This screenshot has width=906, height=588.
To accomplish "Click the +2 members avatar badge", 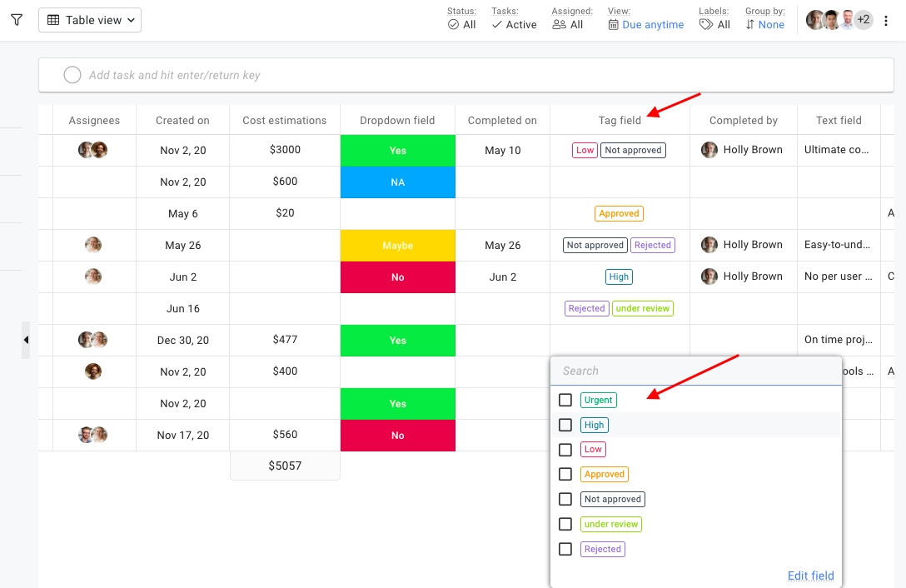I will click(x=864, y=20).
